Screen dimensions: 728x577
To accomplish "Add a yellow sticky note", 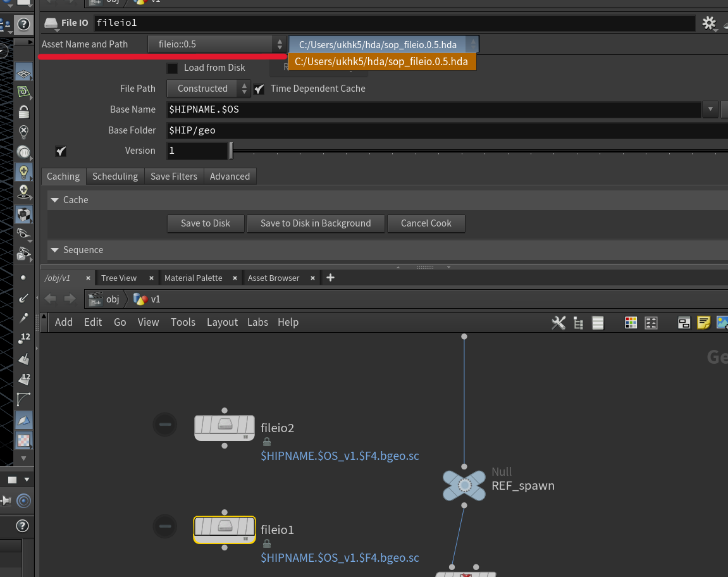I will [x=704, y=323].
